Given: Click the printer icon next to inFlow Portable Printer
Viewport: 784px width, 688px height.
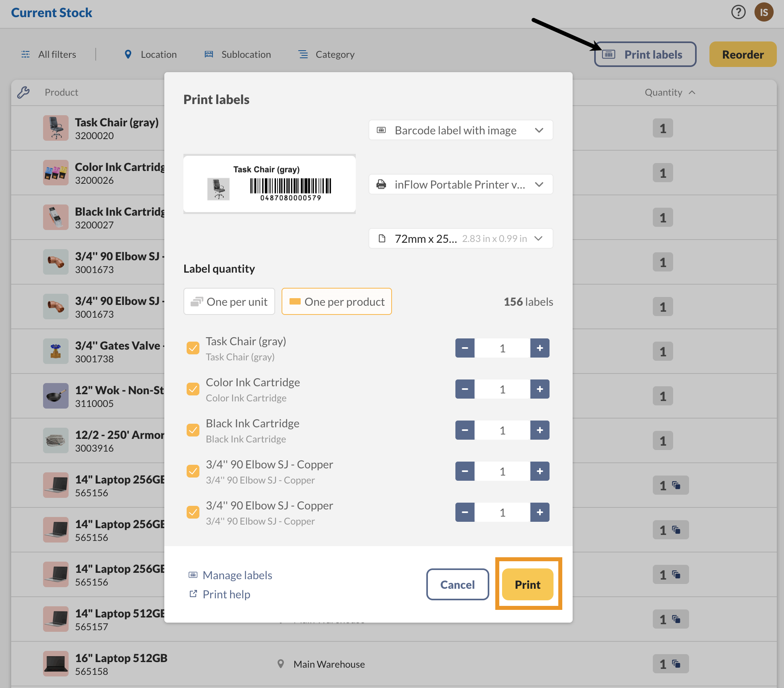Looking at the screenshot, I should [x=381, y=184].
